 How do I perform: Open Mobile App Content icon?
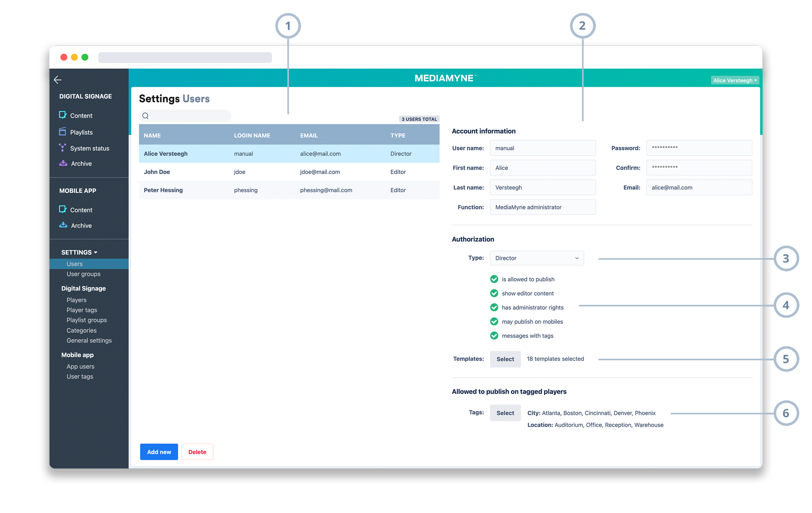tap(63, 209)
